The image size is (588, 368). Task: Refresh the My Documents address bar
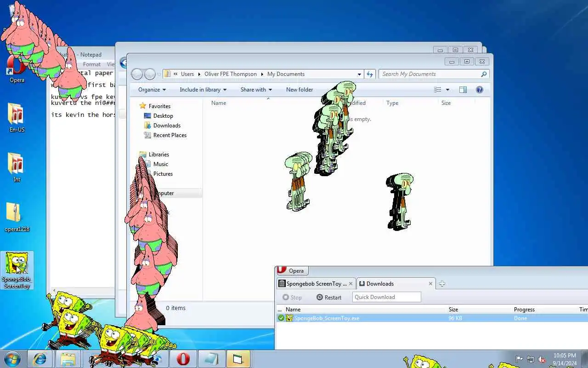click(x=370, y=74)
